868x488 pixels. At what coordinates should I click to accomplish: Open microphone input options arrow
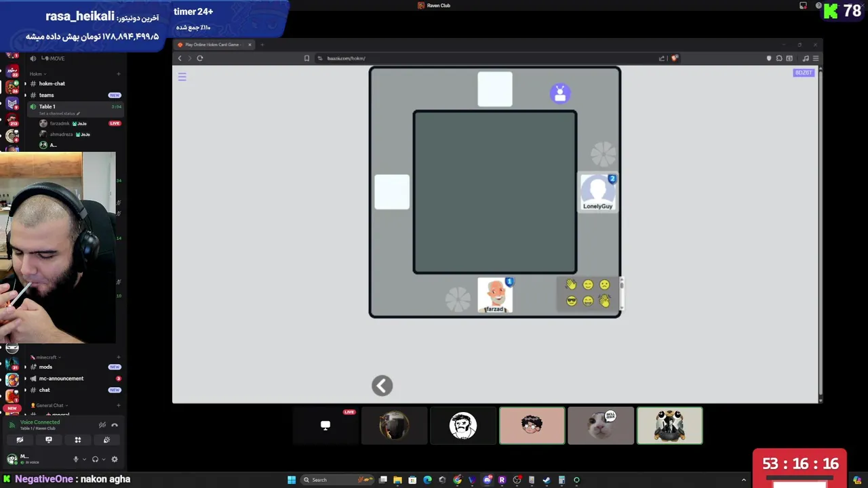pyautogui.click(x=84, y=459)
